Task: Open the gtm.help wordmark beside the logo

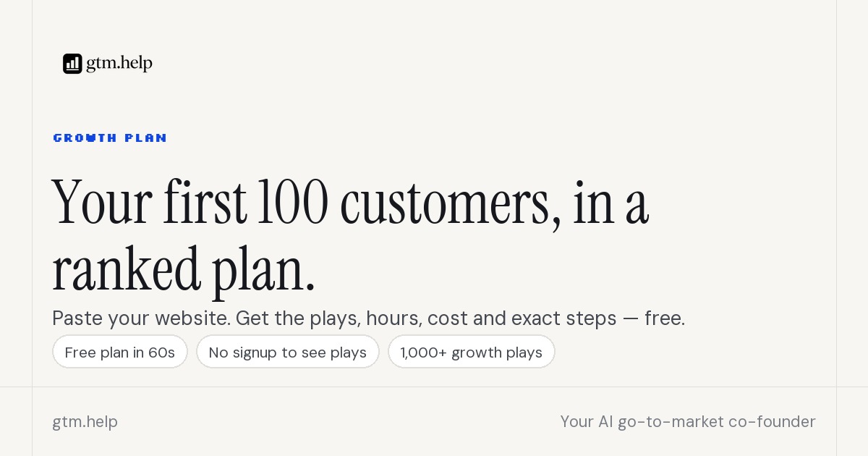Action: tap(119, 64)
